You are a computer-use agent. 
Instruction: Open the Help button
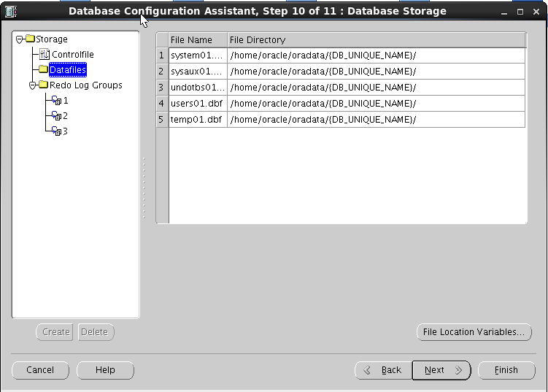click(x=105, y=370)
